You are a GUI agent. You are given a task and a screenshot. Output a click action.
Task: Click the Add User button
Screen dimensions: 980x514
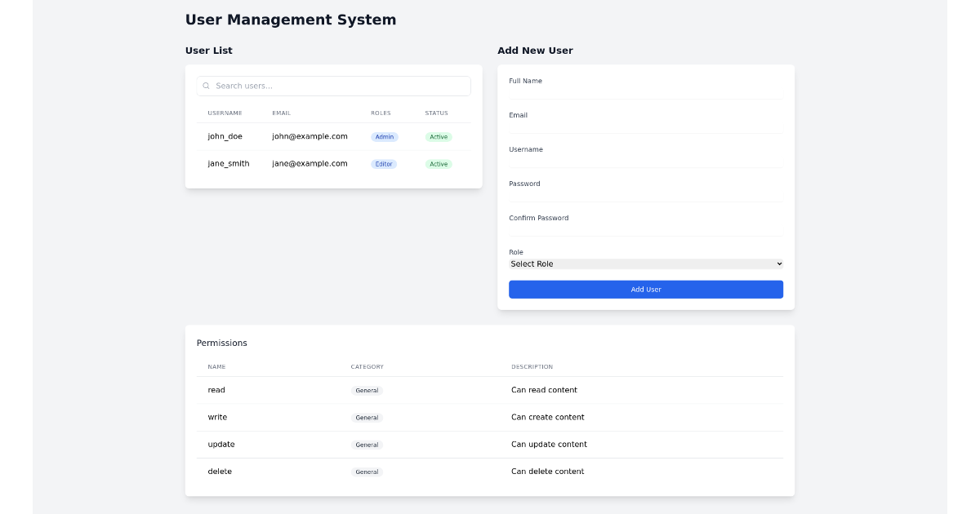click(x=645, y=289)
